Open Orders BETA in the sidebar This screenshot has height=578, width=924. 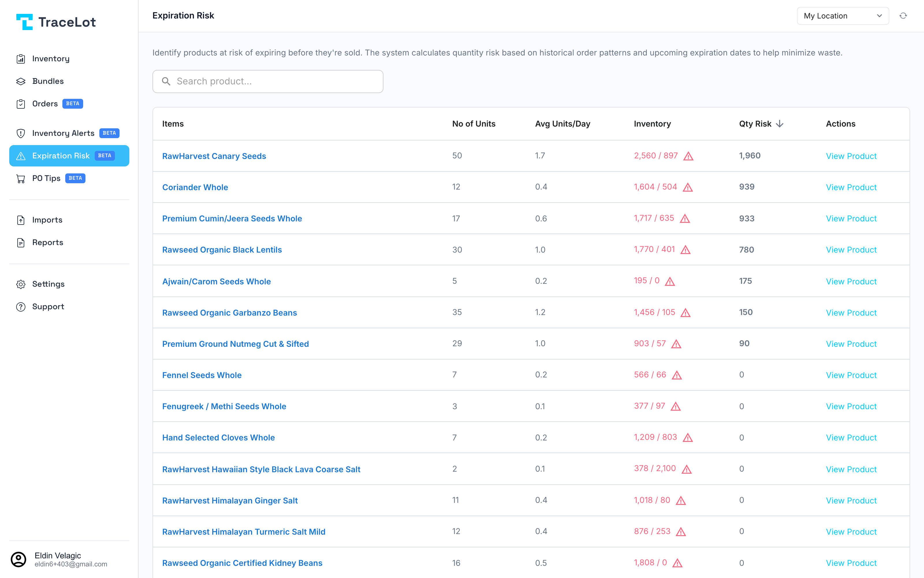[x=69, y=104]
